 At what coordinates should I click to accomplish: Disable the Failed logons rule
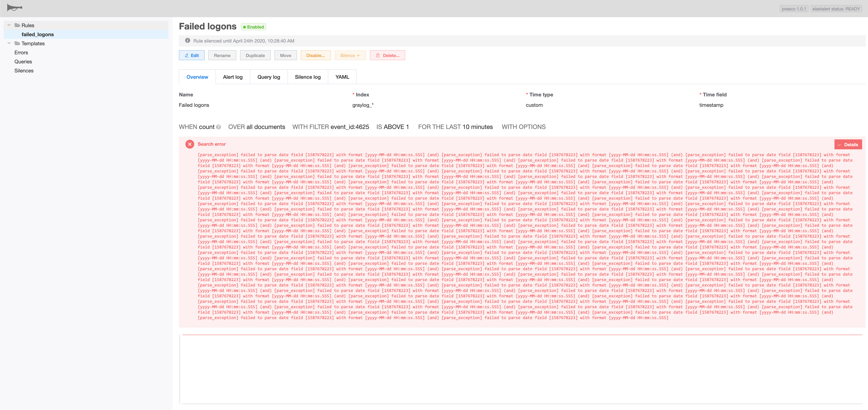tap(315, 55)
